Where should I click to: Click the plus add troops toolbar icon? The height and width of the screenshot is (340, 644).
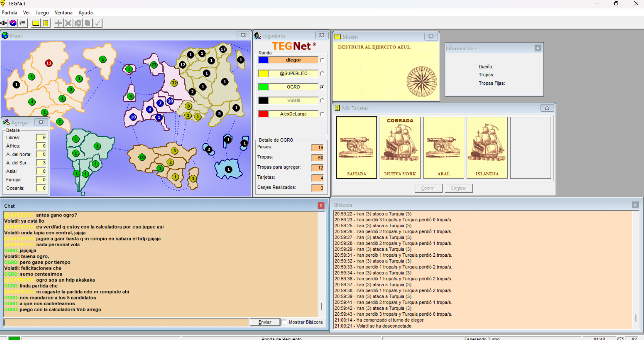[58, 23]
